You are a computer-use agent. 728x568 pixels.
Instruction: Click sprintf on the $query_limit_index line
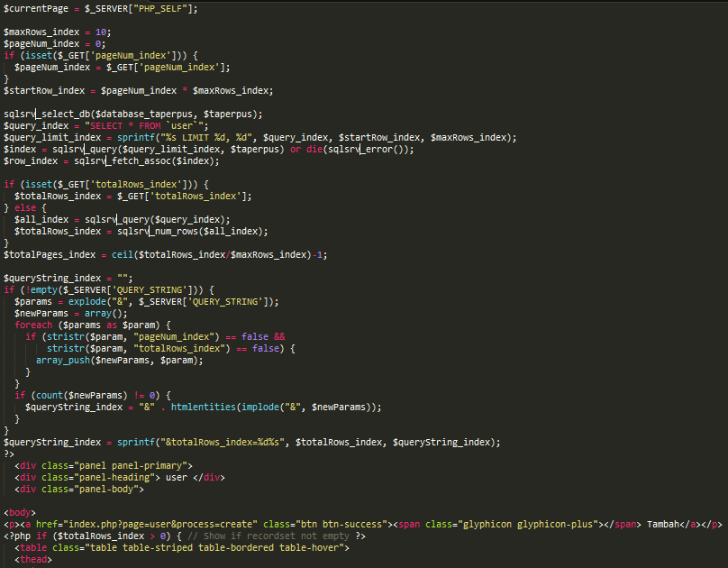(135, 137)
